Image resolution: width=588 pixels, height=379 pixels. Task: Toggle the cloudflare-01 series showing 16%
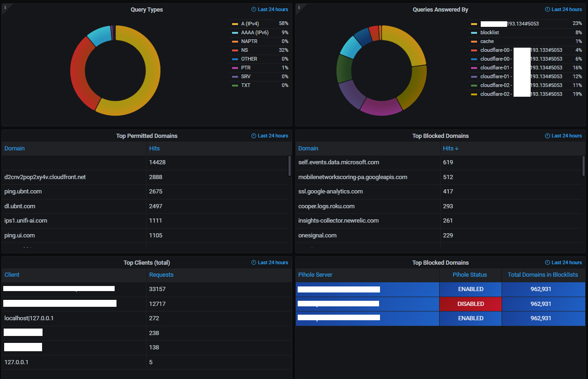point(521,68)
